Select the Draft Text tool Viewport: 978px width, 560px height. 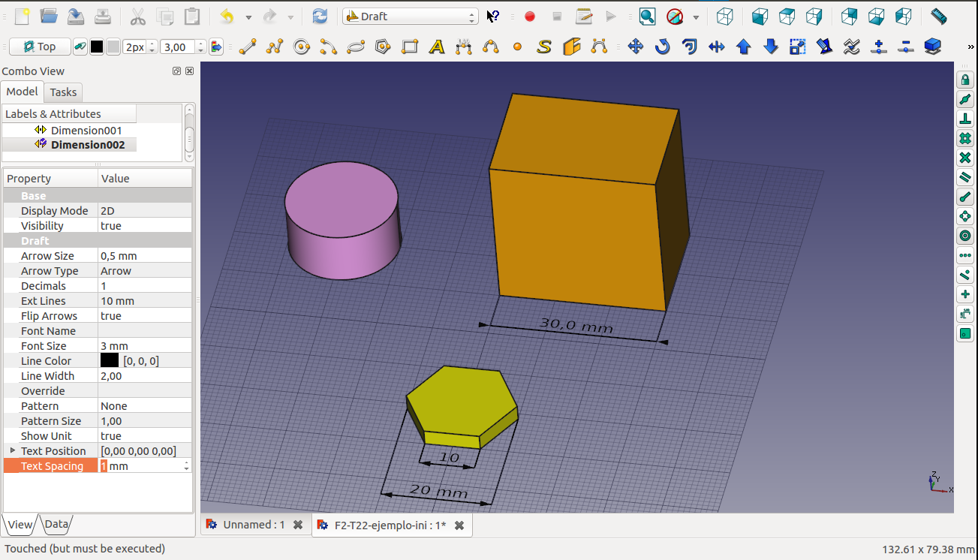(437, 47)
